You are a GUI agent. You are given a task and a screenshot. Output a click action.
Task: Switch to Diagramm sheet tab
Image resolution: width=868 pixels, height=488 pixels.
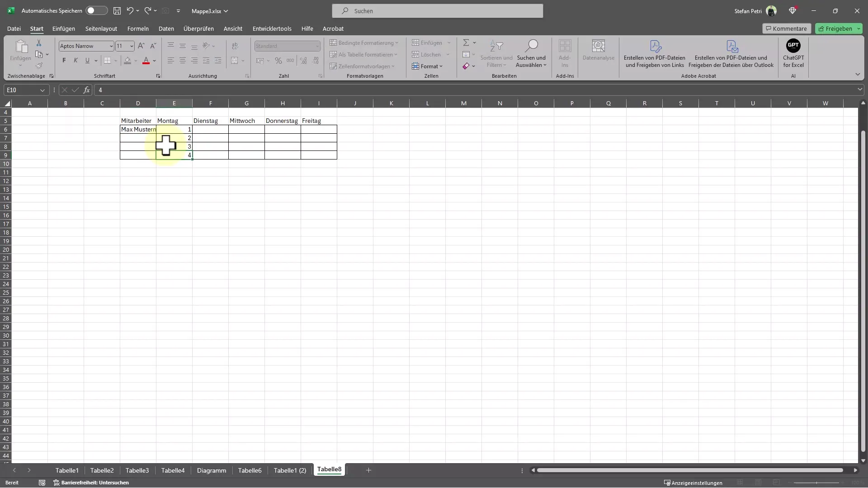(212, 470)
